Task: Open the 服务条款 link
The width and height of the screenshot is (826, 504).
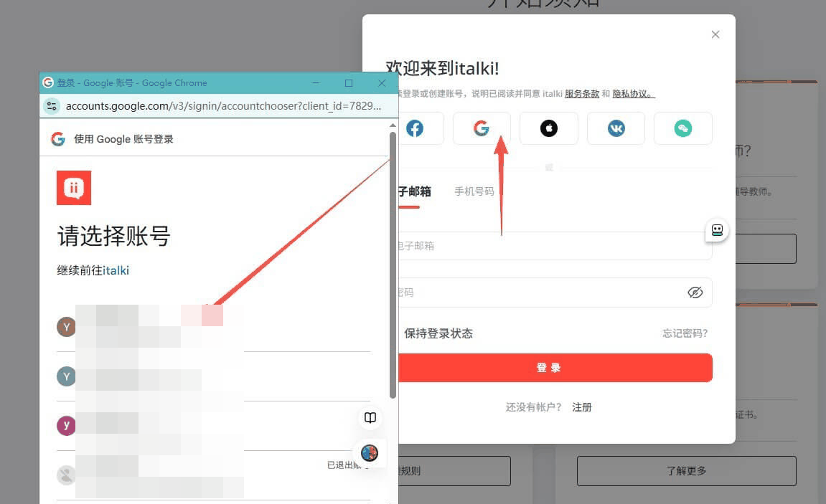Action: [582, 94]
